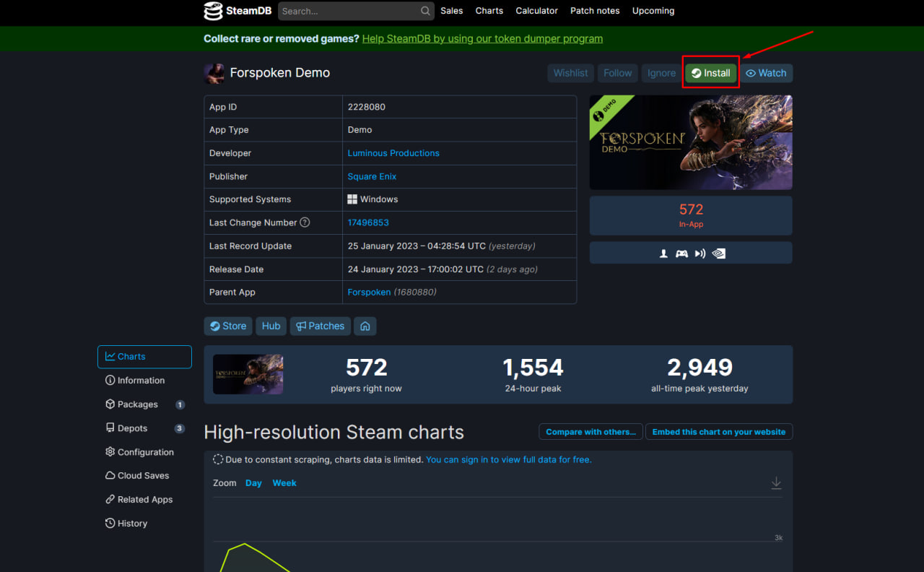Open the Luminous Productions developer link
This screenshot has width=924, height=572.
click(x=393, y=153)
